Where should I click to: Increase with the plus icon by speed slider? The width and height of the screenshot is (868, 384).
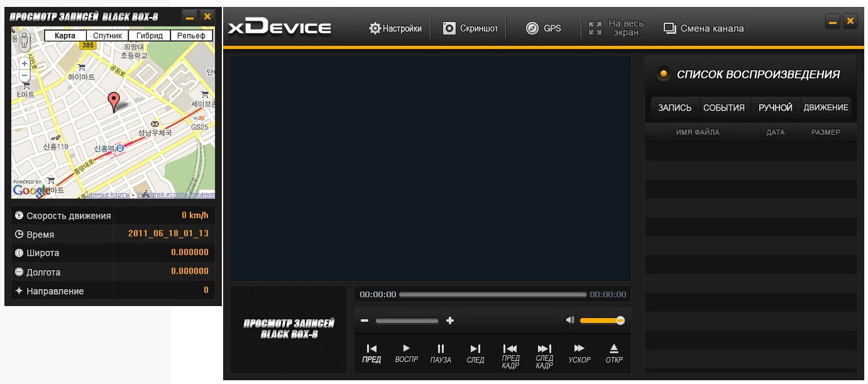click(449, 321)
